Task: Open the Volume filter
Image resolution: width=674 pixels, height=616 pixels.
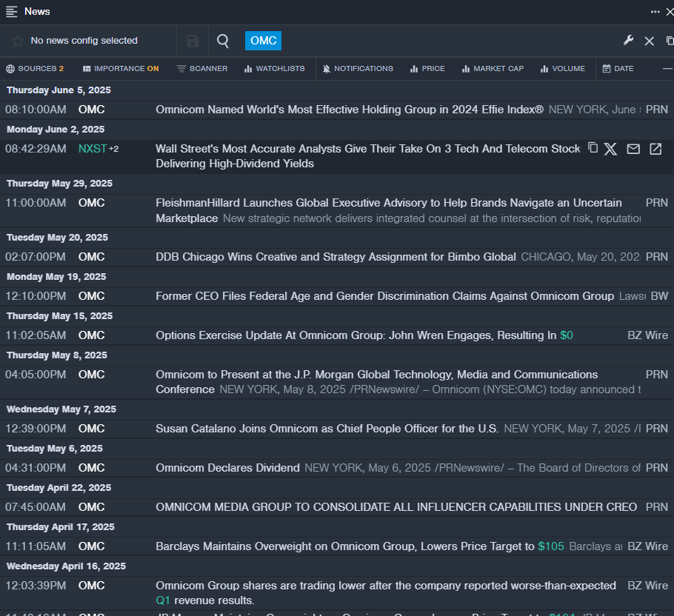Action: (563, 68)
